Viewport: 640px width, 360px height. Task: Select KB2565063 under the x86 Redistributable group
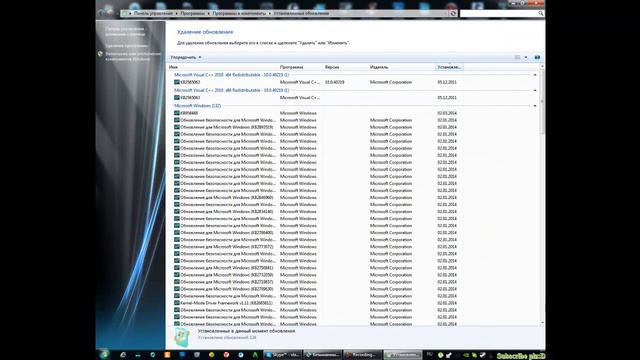tap(190, 98)
